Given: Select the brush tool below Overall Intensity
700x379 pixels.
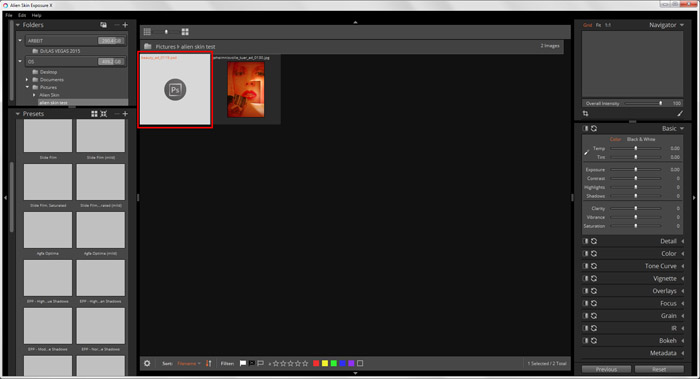Looking at the screenshot, I should pyautogui.click(x=679, y=114).
